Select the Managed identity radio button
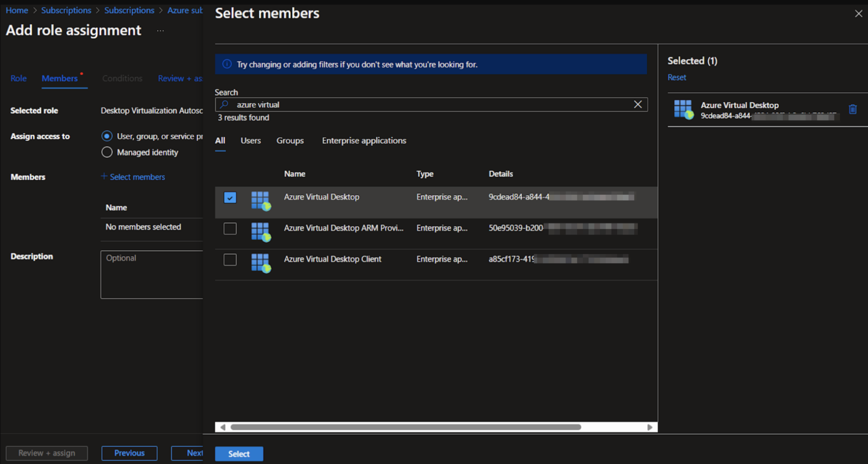Image resolution: width=868 pixels, height=464 pixels. (x=107, y=152)
